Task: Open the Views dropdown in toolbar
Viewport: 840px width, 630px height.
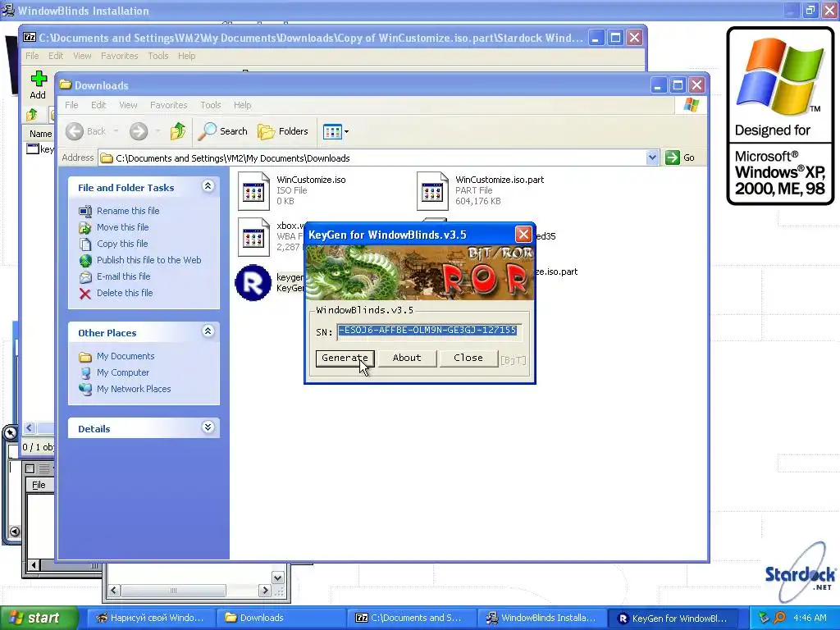Action: point(336,131)
